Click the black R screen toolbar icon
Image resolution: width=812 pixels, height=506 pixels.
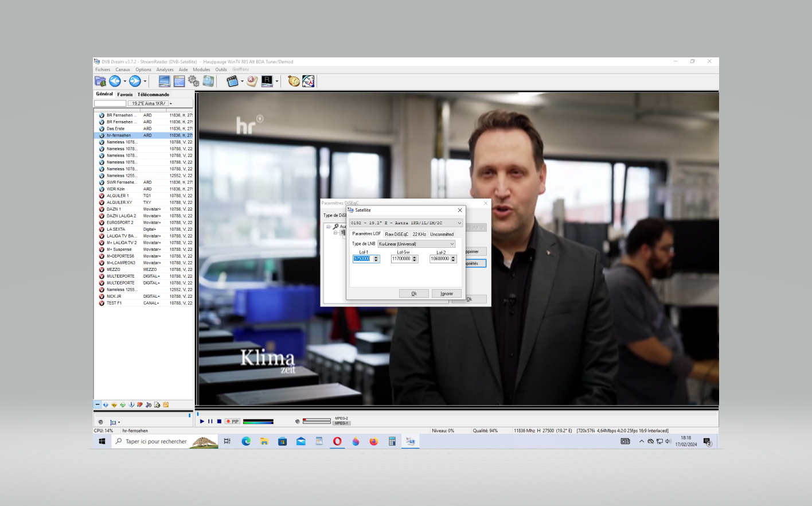(267, 81)
